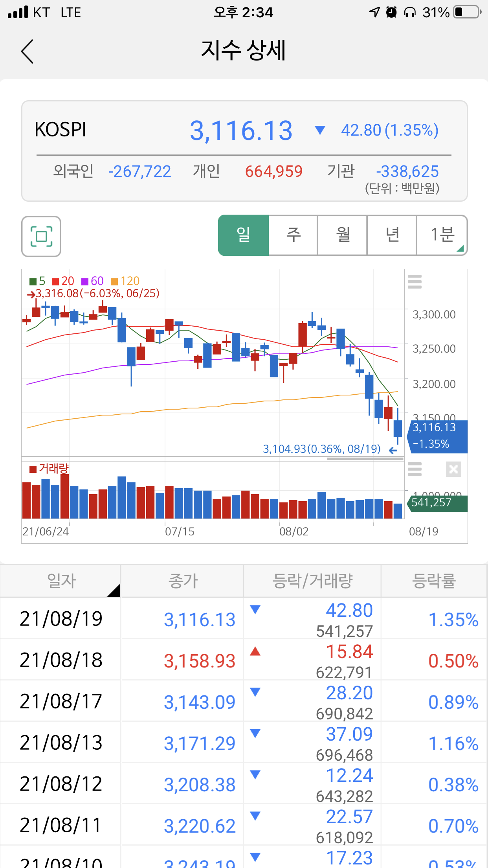This screenshot has height=868, width=488.
Task: Tap the location arrow status icon
Action: click(374, 12)
